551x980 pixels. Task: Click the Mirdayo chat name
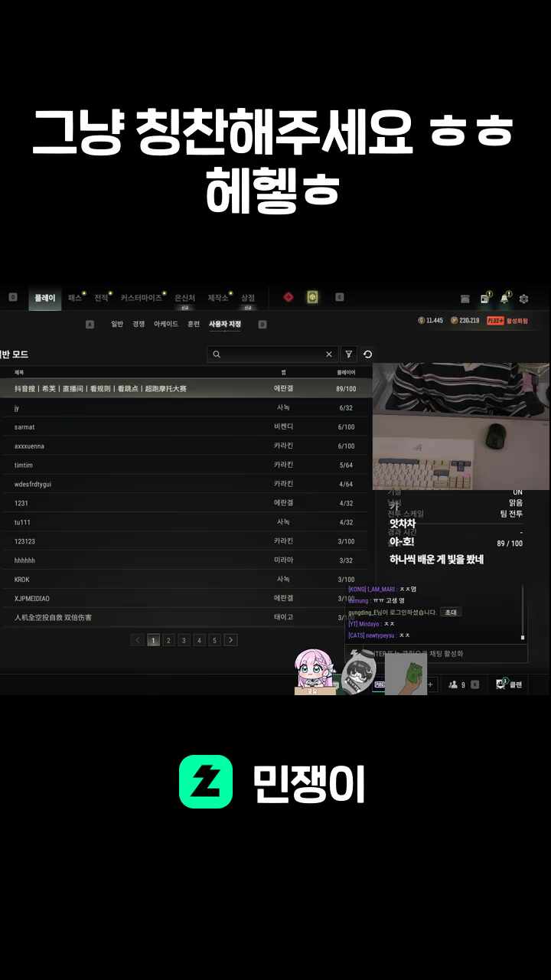[369, 624]
